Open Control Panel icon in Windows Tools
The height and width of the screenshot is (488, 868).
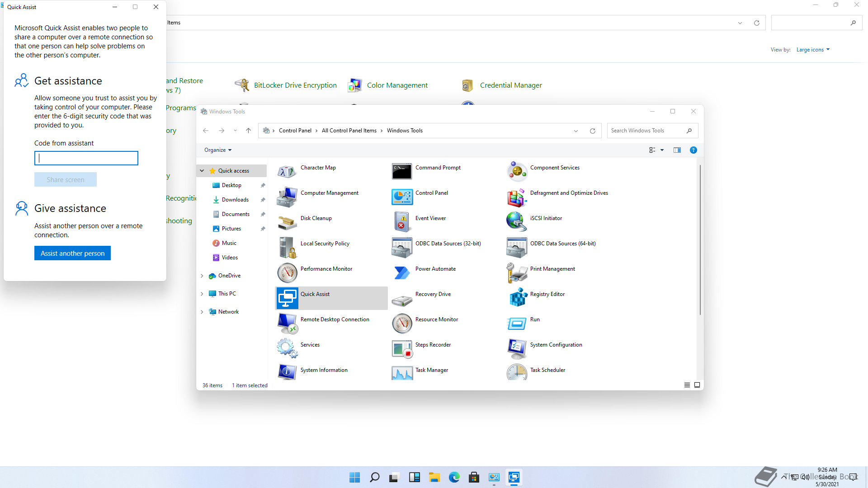click(x=401, y=197)
